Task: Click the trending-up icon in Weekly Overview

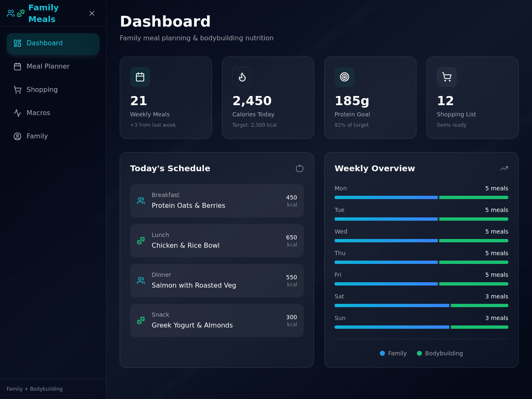Action: (x=504, y=168)
